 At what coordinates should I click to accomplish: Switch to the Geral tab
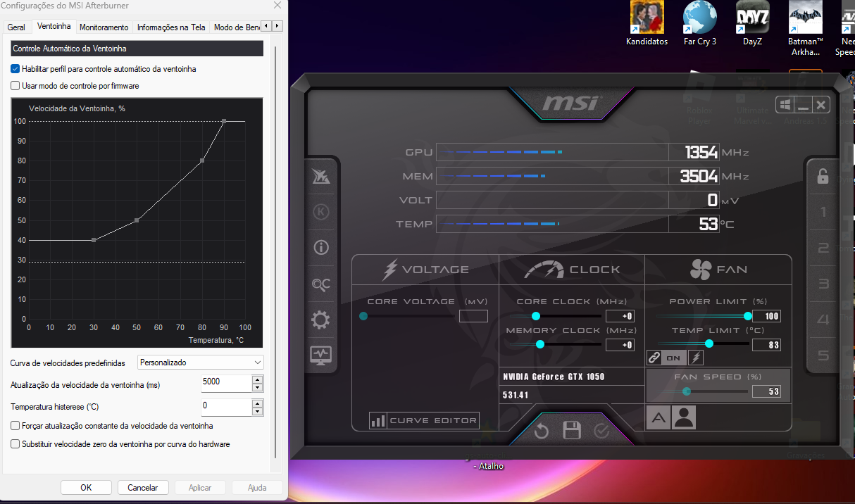(x=16, y=27)
